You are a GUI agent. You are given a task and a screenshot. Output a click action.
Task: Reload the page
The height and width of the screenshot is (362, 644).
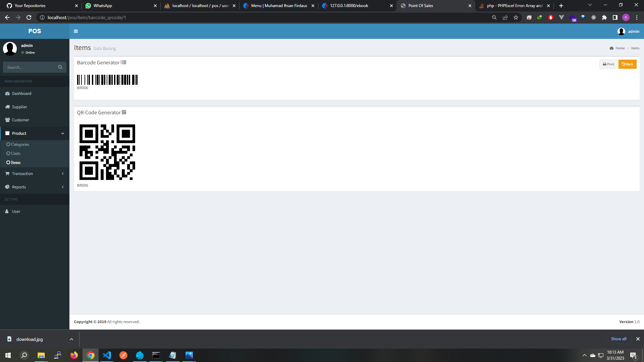click(29, 17)
